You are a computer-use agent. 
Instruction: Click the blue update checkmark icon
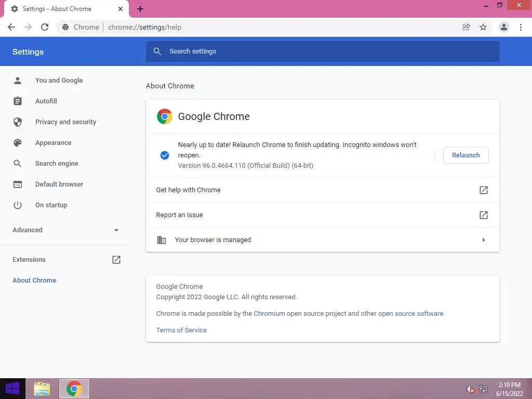tap(165, 155)
